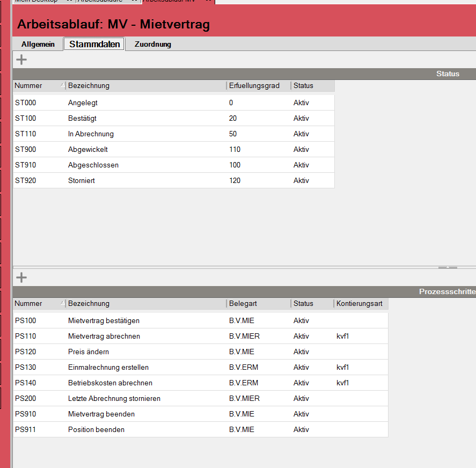Select the Stammdaten tab
Image resolution: width=476 pixels, height=468 pixels.
94,44
